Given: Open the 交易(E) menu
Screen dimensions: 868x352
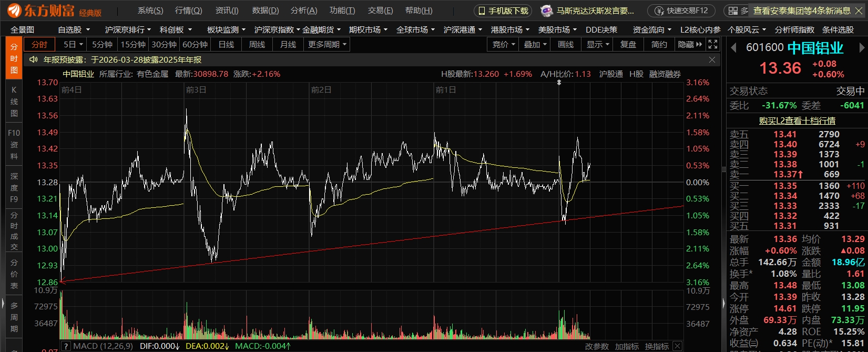Looking at the screenshot, I should click(x=381, y=11).
